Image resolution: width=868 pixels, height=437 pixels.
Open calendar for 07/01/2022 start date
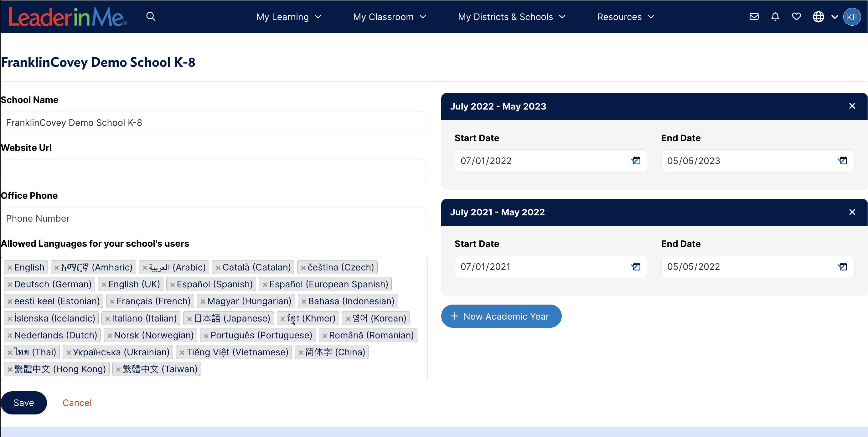point(636,161)
